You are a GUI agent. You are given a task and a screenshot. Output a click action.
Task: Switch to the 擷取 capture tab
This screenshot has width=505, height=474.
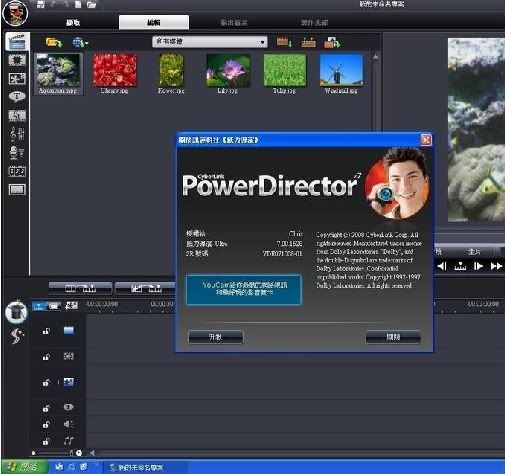point(73,22)
